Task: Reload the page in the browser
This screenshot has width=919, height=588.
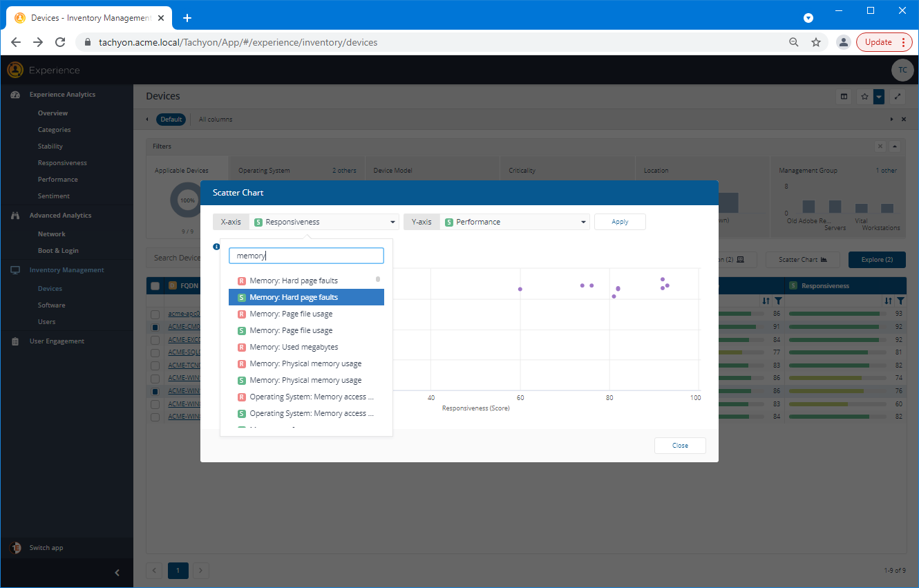Action: [60, 42]
